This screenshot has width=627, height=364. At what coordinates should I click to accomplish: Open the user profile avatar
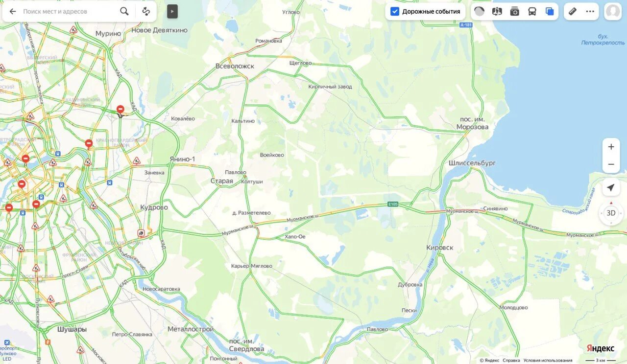point(613,11)
